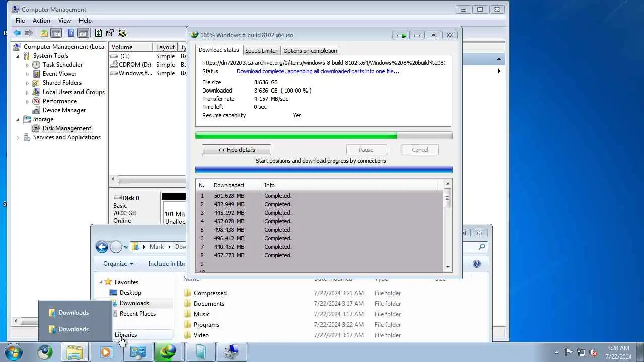Click the Hide details button
This screenshot has width=644, height=362.
click(236, 150)
